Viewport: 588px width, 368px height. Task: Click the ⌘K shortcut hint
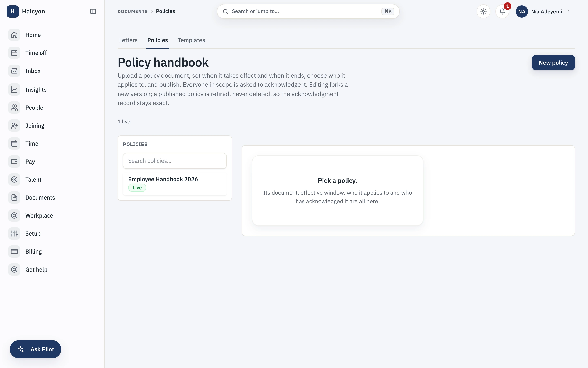[x=388, y=11]
